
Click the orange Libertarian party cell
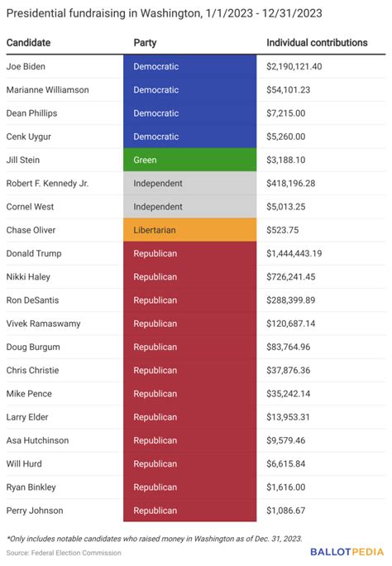click(189, 230)
